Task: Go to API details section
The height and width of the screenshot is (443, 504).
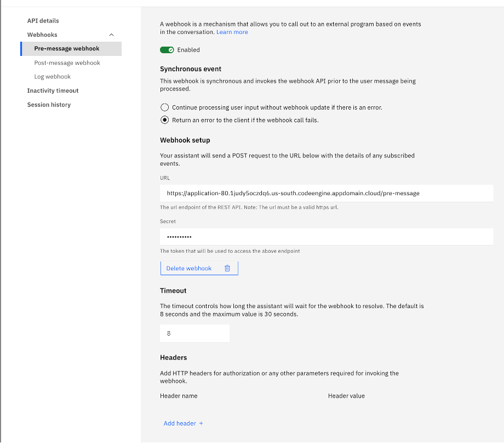Action: [x=43, y=21]
